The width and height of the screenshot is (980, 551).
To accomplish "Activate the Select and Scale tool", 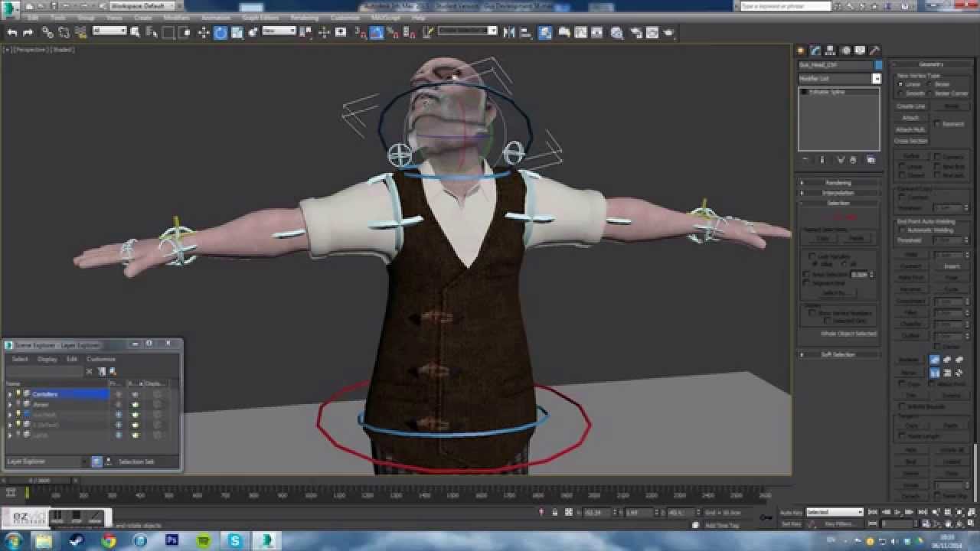I will click(237, 32).
